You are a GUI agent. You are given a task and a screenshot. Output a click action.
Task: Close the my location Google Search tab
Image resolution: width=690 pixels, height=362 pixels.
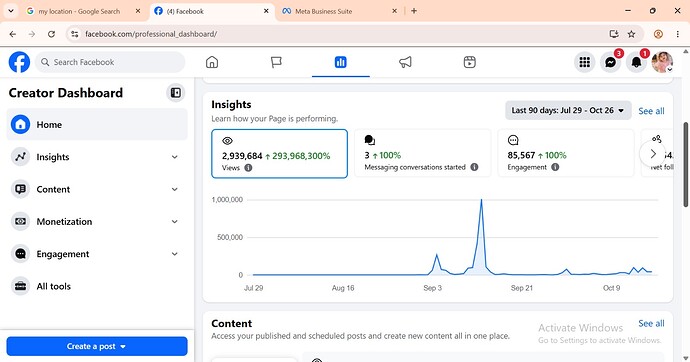pos(138,11)
